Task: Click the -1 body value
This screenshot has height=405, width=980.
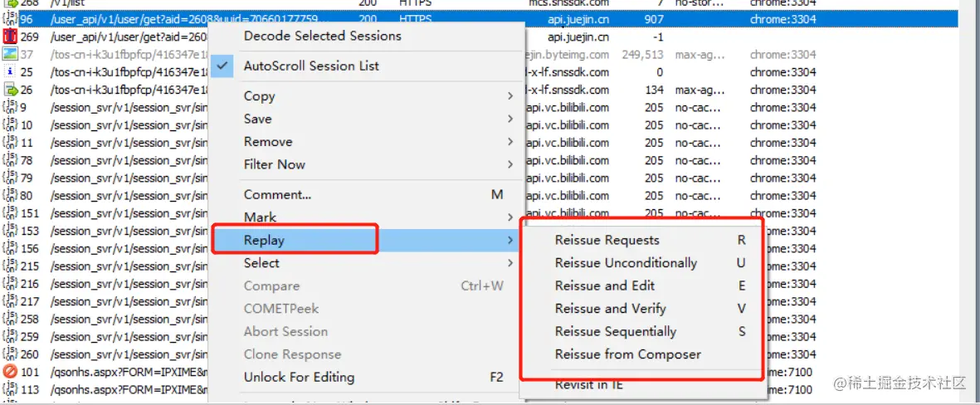Action: (x=659, y=37)
